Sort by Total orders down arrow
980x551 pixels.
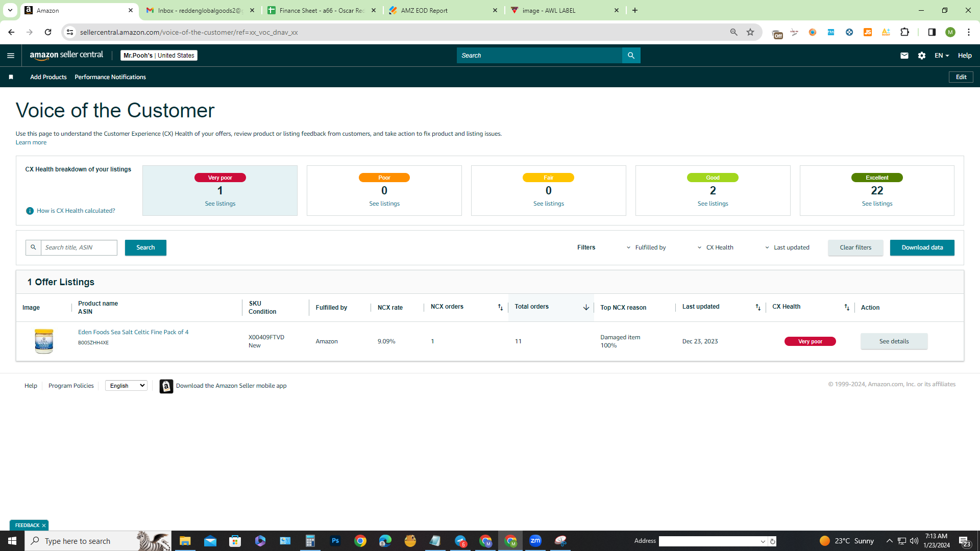pyautogui.click(x=586, y=307)
